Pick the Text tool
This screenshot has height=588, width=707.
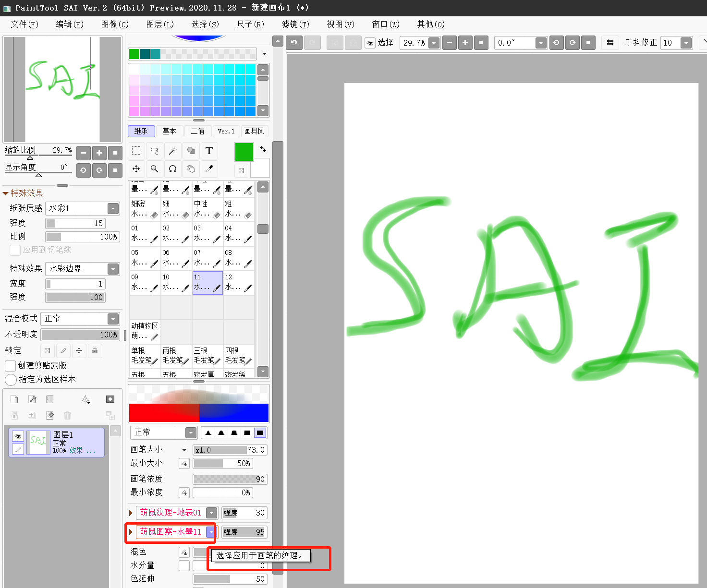209,151
